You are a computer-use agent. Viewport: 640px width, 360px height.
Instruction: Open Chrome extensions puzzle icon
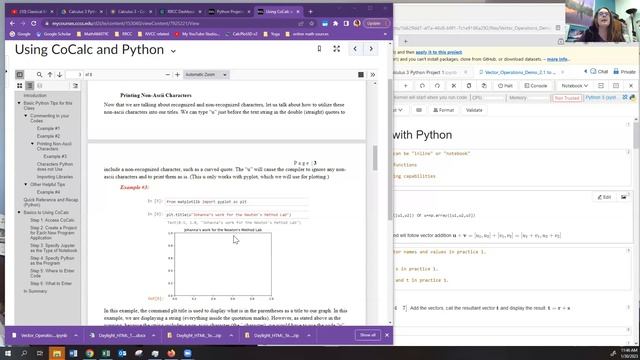(336, 24)
